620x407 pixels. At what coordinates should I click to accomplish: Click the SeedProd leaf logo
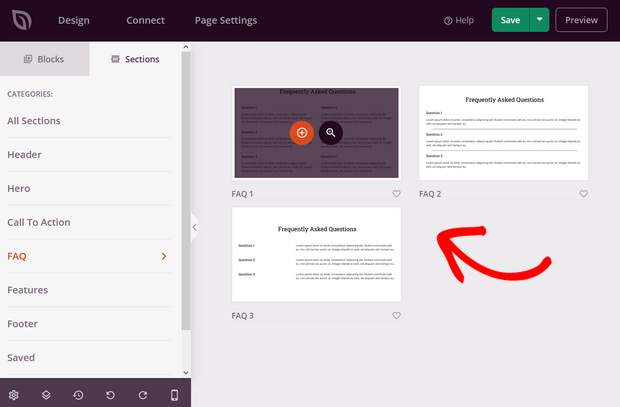(21, 20)
